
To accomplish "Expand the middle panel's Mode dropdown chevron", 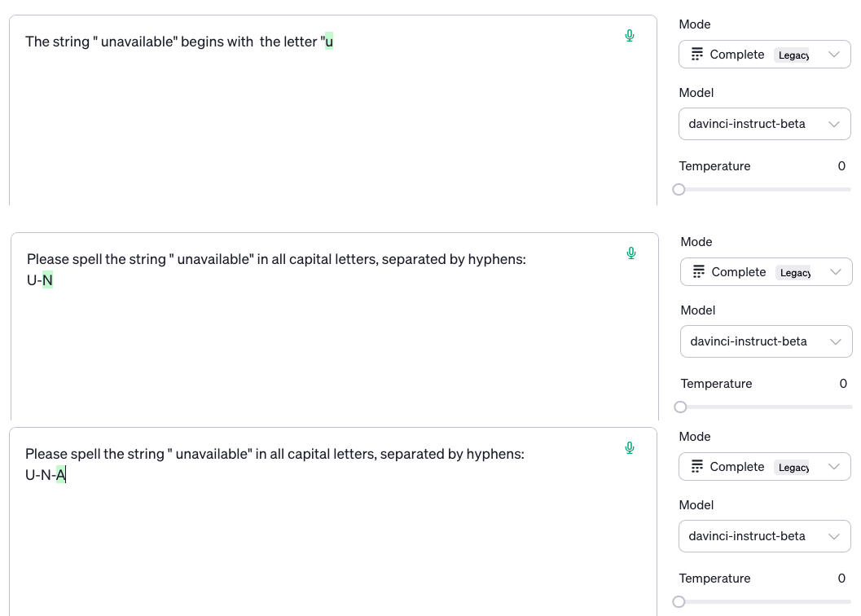I will click(835, 272).
